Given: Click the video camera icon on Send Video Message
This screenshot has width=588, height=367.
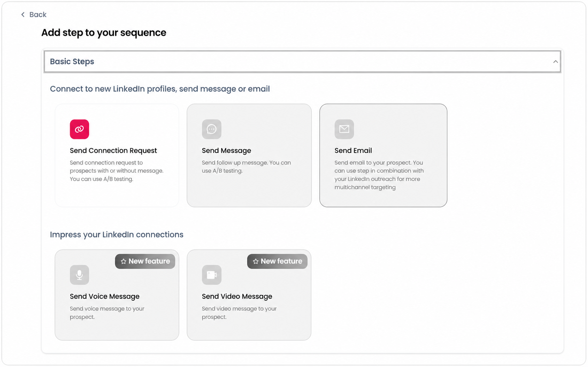Looking at the screenshot, I should coord(211,275).
